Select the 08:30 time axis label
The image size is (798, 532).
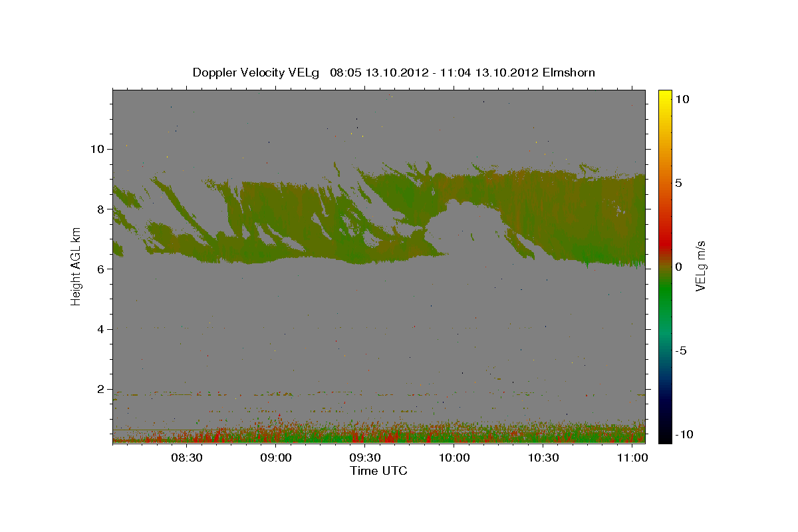tap(187, 458)
